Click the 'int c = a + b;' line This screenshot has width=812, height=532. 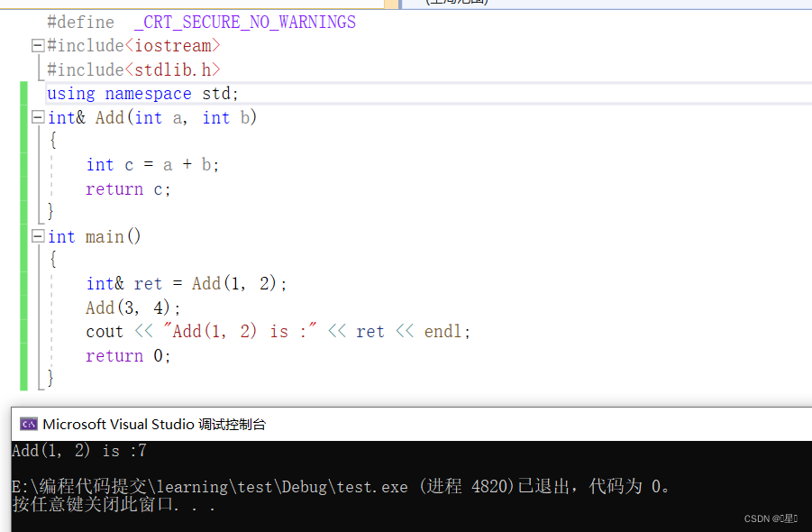(x=153, y=165)
